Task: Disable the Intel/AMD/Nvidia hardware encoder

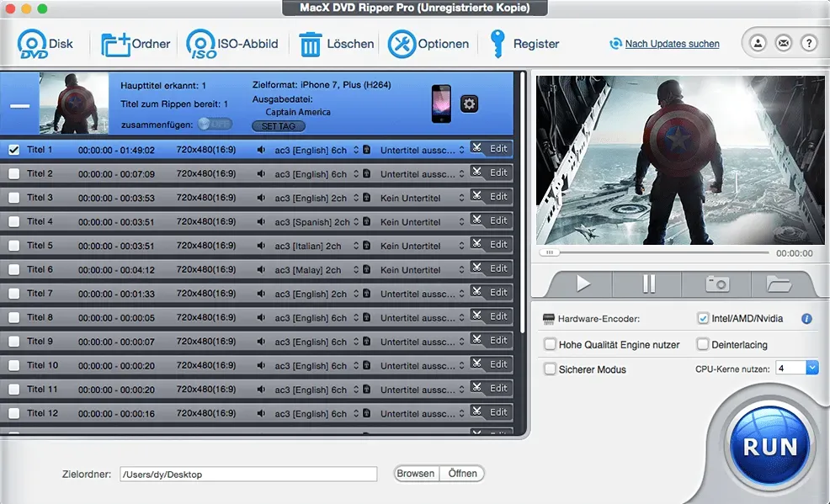Action: point(702,318)
